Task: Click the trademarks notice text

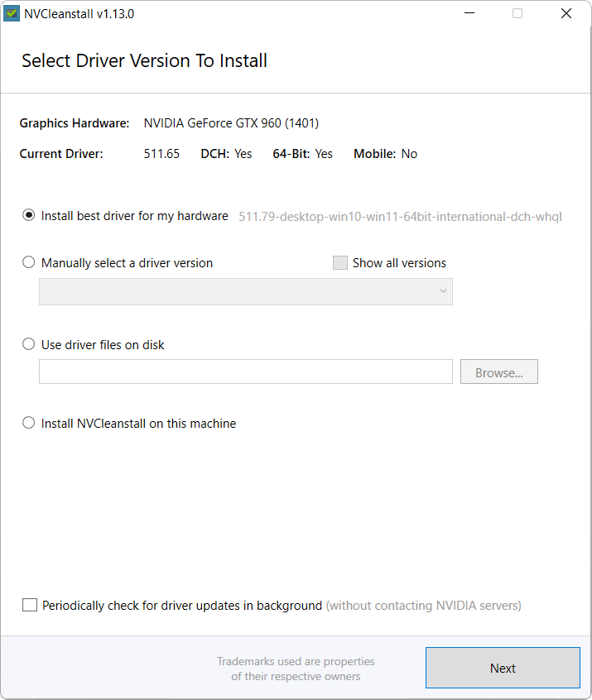Action: (x=296, y=669)
